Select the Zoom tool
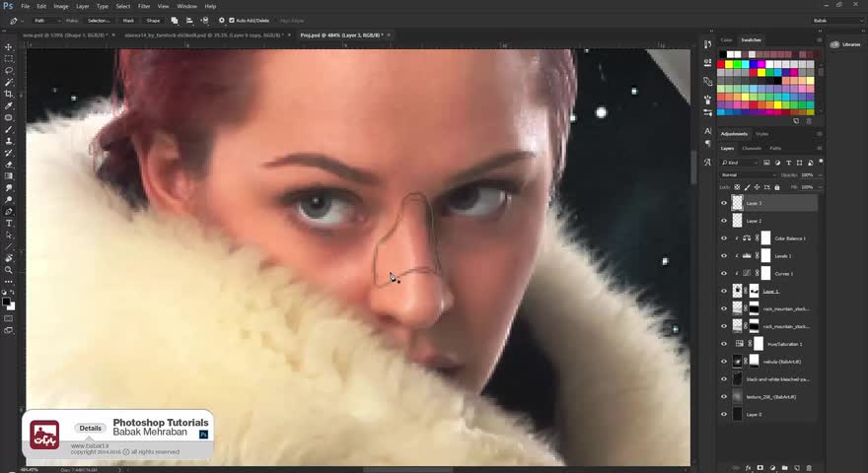This screenshot has width=868, height=473. (x=8, y=270)
